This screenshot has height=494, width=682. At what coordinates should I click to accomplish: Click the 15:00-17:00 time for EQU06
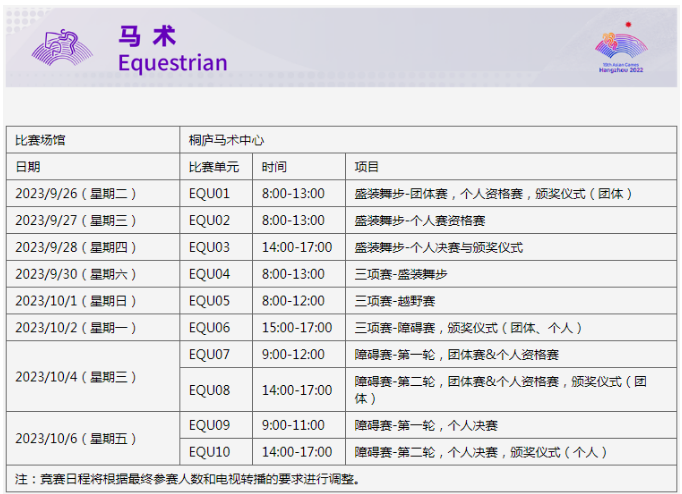pyautogui.click(x=297, y=328)
